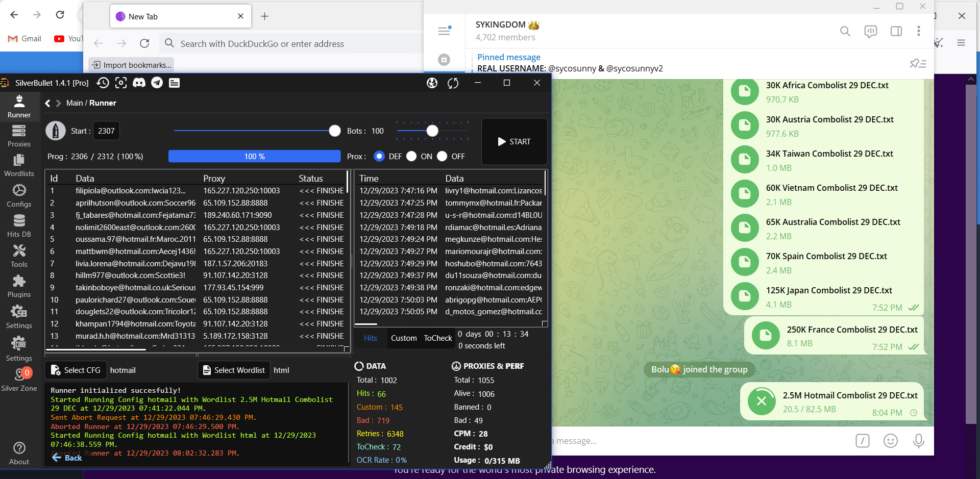Image resolution: width=980 pixels, height=479 pixels.
Task: Open the Hits DB section
Action: click(x=19, y=226)
